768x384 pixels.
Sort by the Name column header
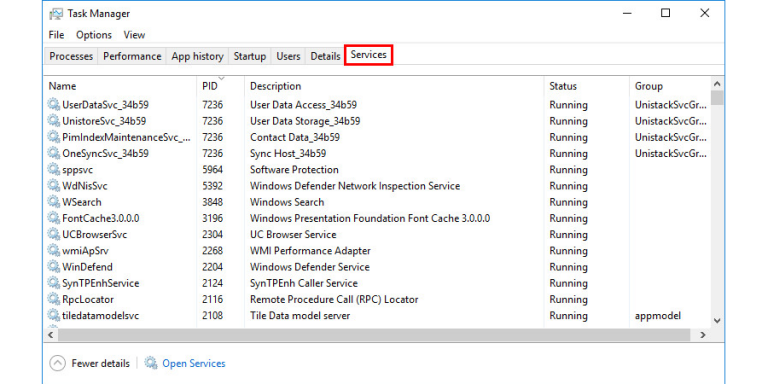[120, 86]
